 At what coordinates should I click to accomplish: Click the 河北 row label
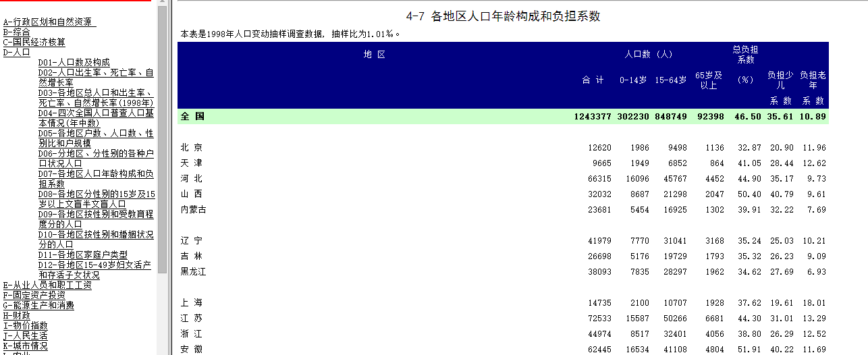191,179
